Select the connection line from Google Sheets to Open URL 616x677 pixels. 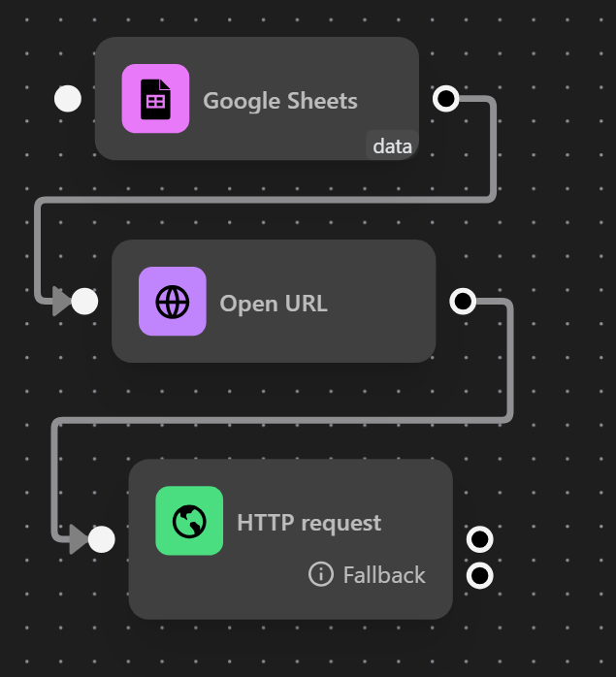click(x=266, y=200)
